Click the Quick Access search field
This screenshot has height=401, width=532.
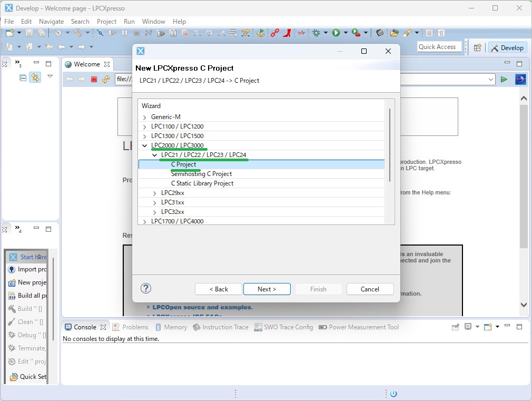(x=439, y=47)
